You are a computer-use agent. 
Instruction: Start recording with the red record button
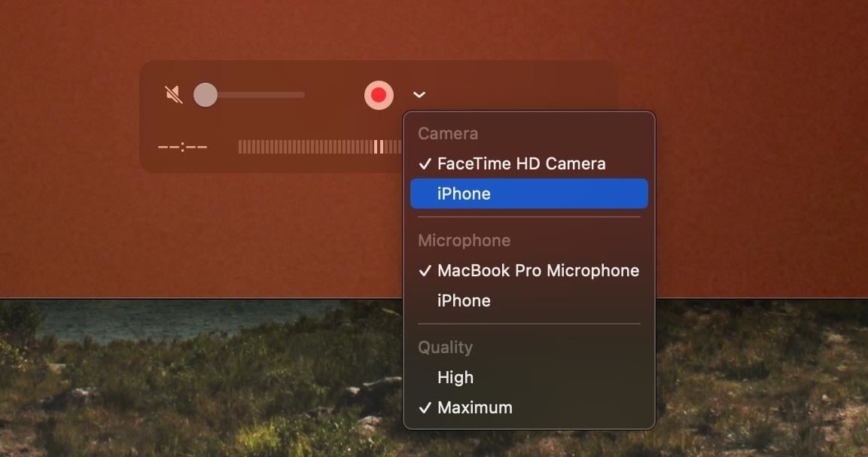click(379, 95)
